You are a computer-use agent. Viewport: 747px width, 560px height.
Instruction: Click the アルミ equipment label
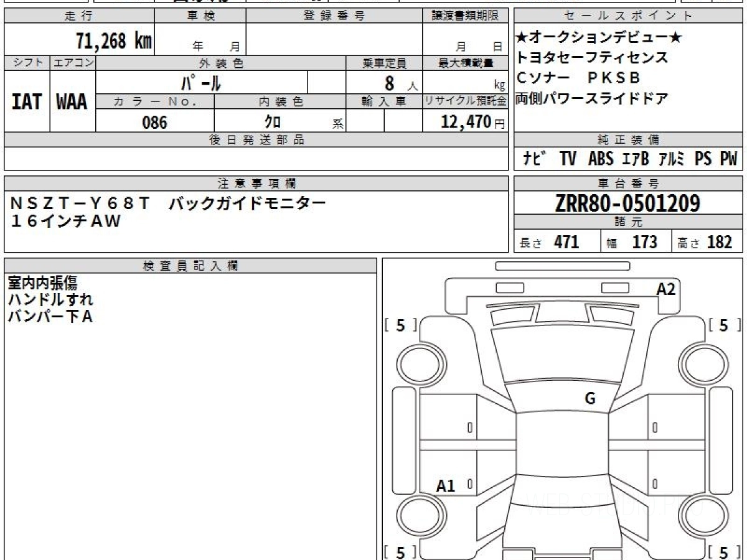click(672, 159)
